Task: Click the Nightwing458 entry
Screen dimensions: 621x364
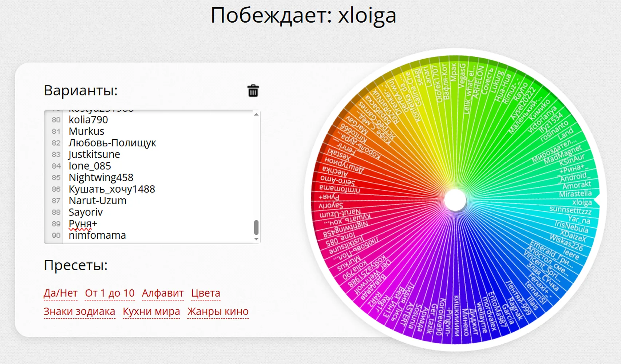Action: (x=101, y=178)
